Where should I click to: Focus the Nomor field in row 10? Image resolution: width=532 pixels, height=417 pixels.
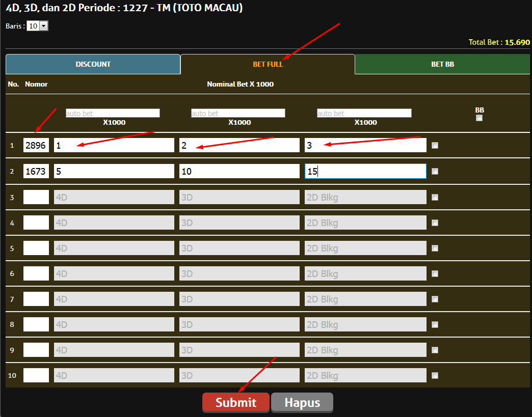(36, 375)
